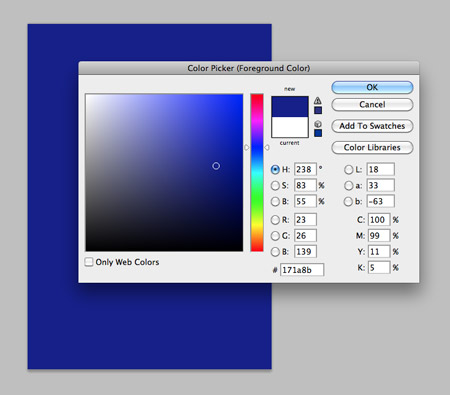Click the blue field showing 139

pos(305,252)
